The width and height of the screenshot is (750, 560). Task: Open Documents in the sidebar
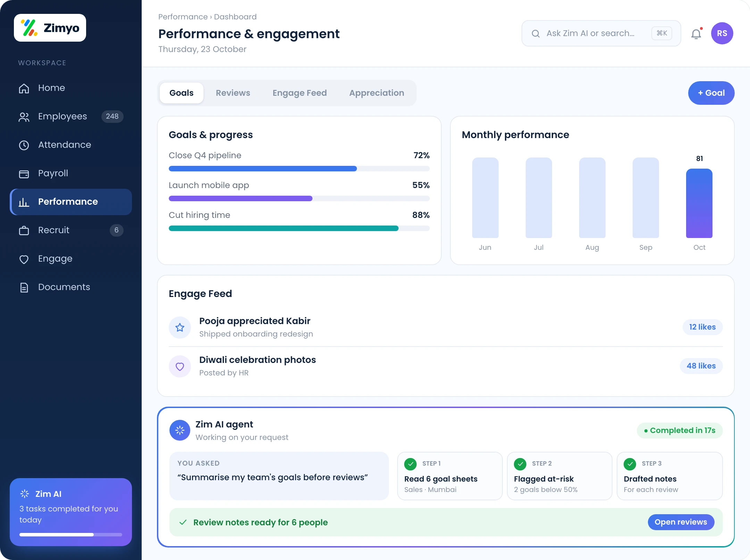pos(71,287)
